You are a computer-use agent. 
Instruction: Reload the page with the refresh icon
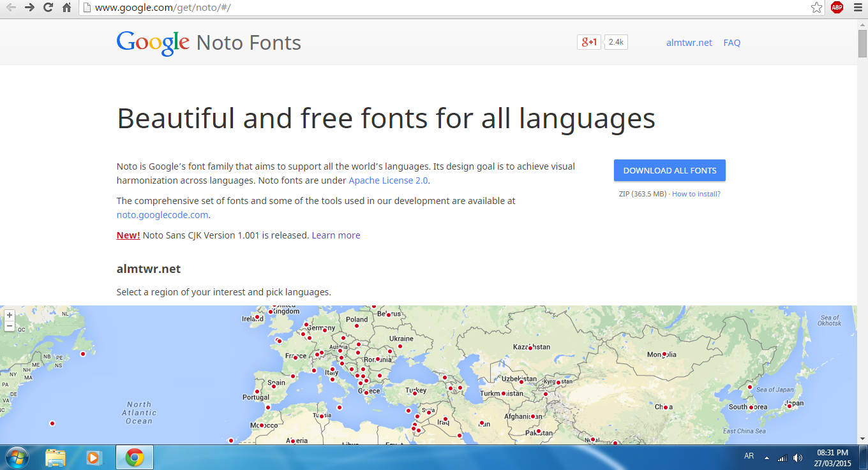48,8
